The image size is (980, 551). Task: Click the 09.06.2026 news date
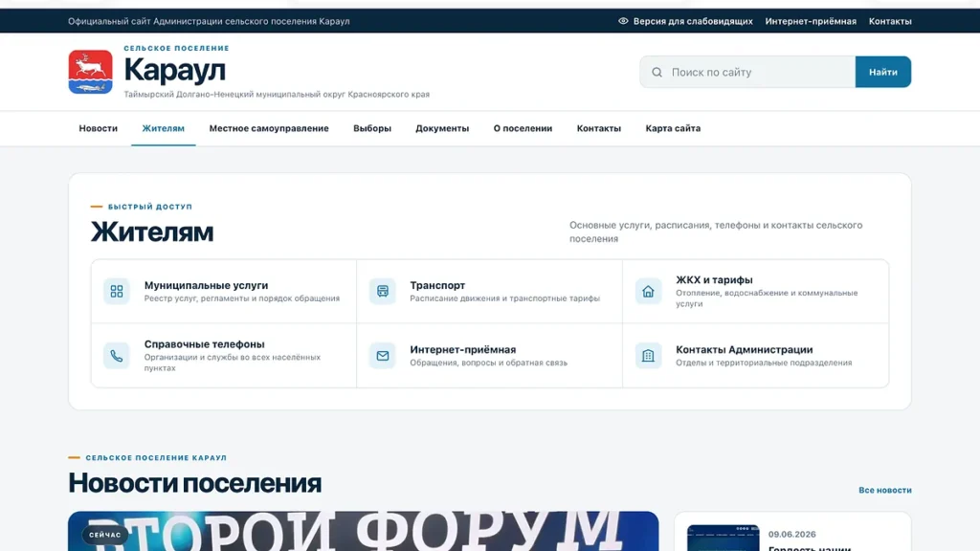coord(791,534)
